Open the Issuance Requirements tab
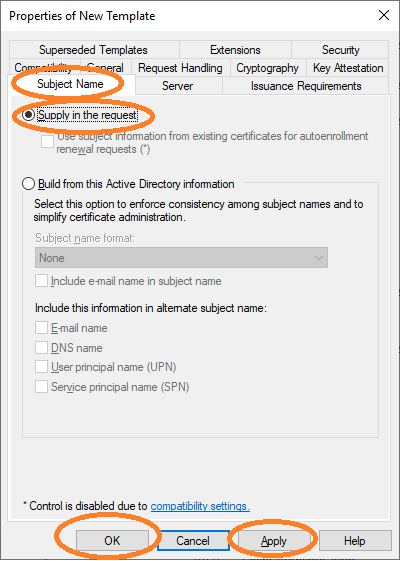This screenshot has height=561, width=401. click(306, 86)
